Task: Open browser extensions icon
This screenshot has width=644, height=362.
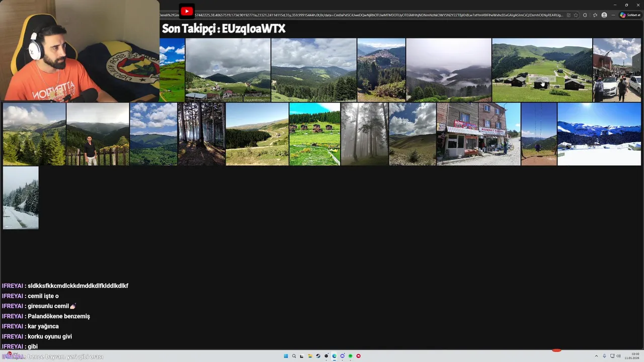Action: 585,15
